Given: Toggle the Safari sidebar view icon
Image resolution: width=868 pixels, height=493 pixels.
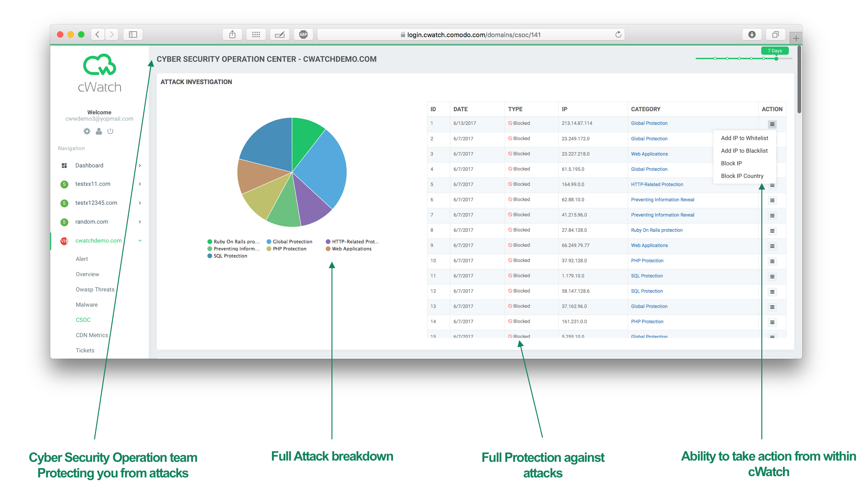Looking at the screenshot, I should tap(132, 35).
